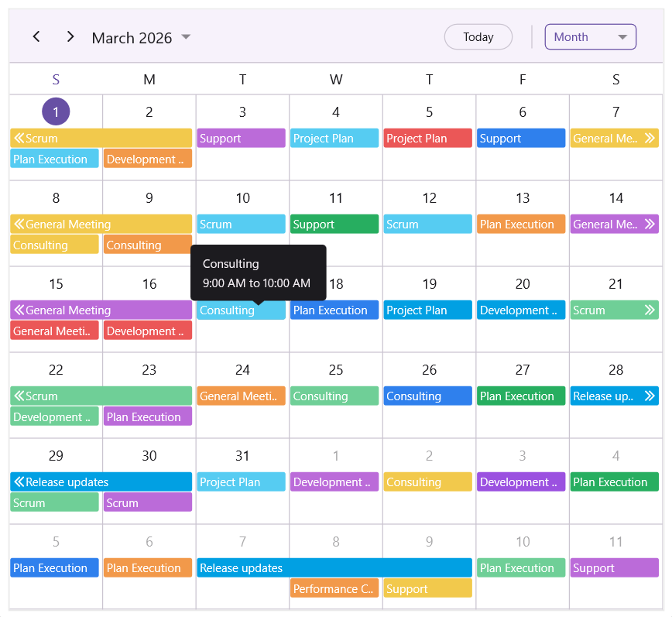Click the previous month chevron
This screenshot has width=672, height=617.
(37, 36)
